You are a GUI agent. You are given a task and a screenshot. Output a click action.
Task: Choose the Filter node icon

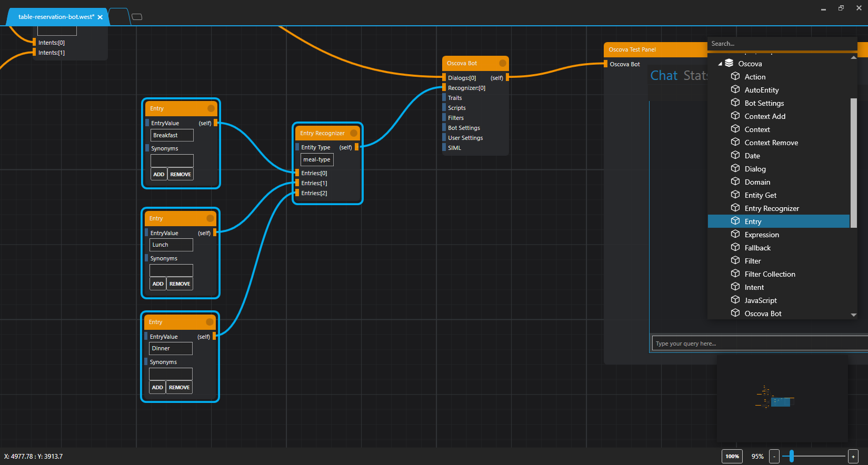click(735, 260)
